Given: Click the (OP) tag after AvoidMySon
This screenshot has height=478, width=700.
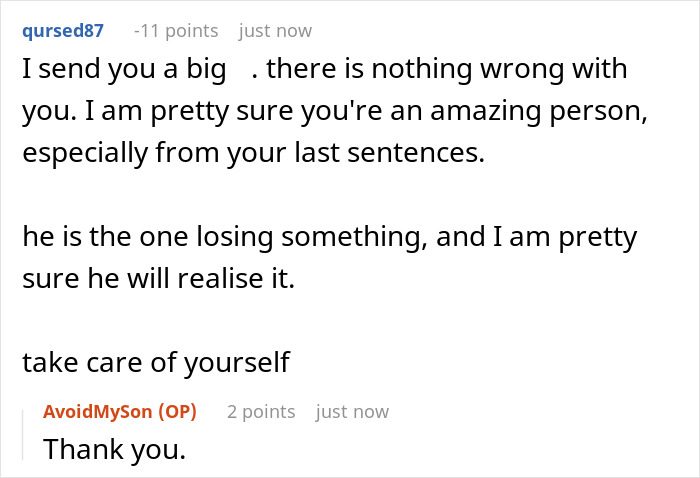Looking at the screenshot, I should click(x=178, y=411).
